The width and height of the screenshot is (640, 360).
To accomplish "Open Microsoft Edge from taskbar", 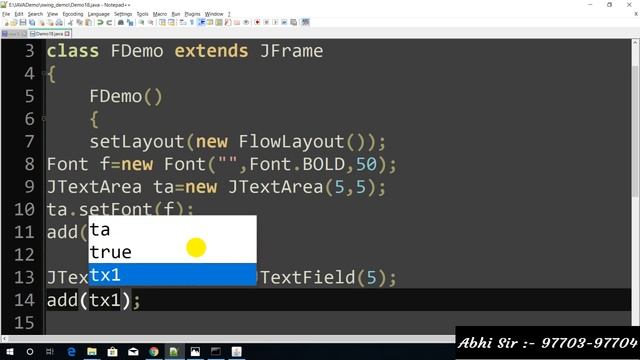I will tap(71, 351).
